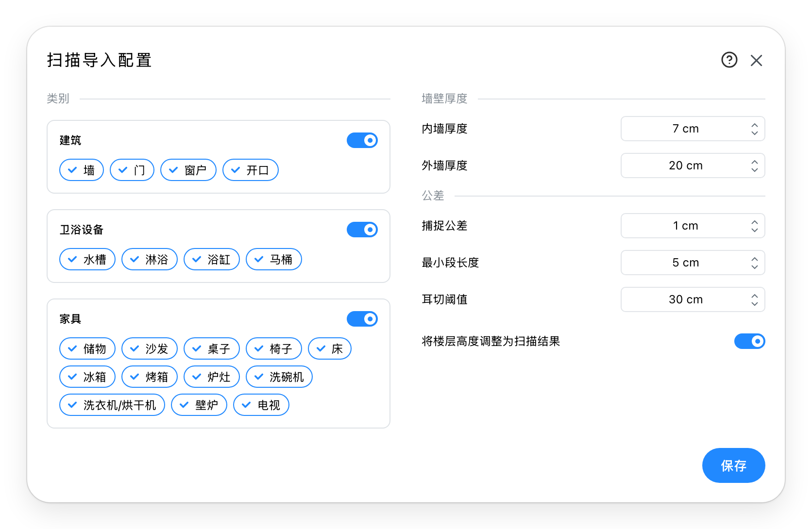The image size is (812, 529).
Task: Toggle the 炉灶 furniture chip
Action: point(212,377)
